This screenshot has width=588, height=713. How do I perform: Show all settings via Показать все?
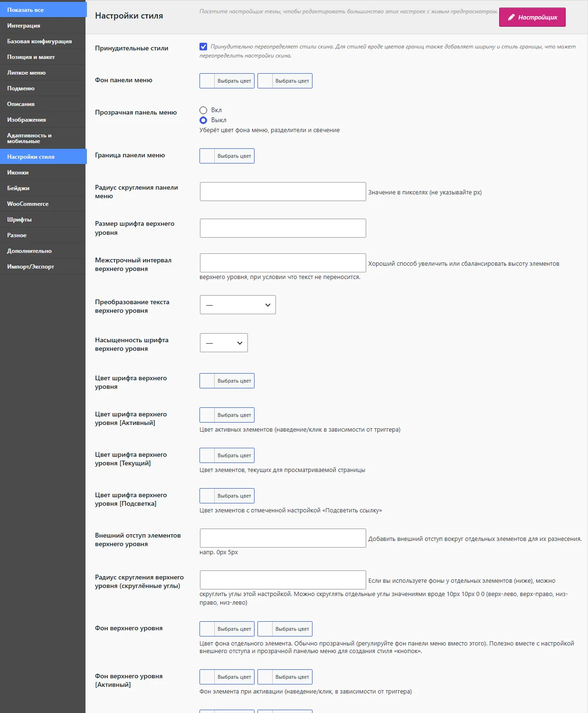43,10
